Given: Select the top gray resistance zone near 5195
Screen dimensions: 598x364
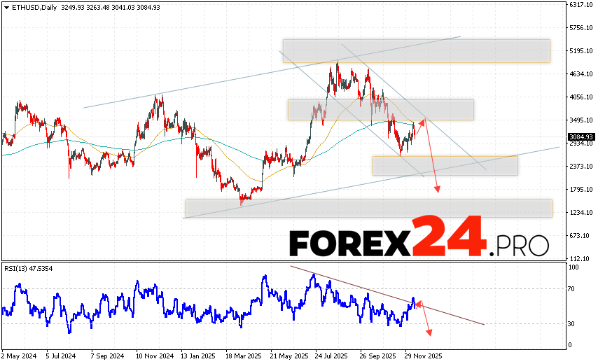Looking at the screenshot, I should (x=416, y=51).
